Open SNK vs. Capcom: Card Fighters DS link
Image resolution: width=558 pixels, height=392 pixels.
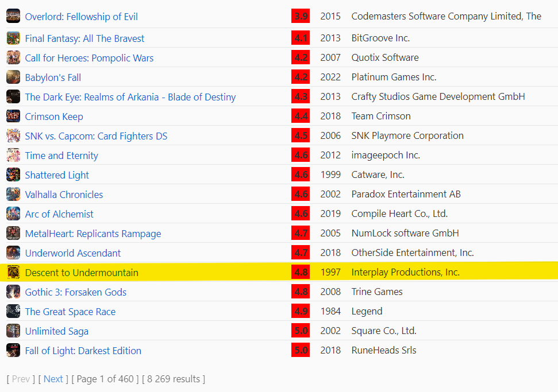click(x=96, y=136)
